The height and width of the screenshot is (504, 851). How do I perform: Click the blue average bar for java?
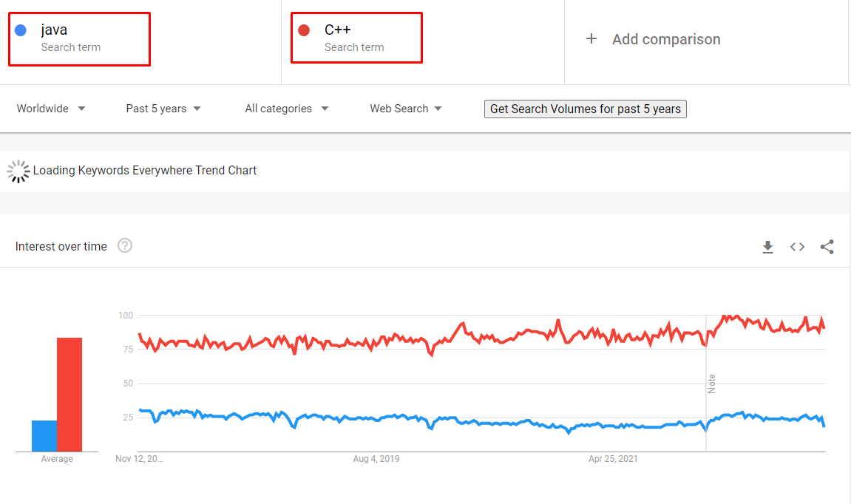pyautogui.click(x=44, y=436)
